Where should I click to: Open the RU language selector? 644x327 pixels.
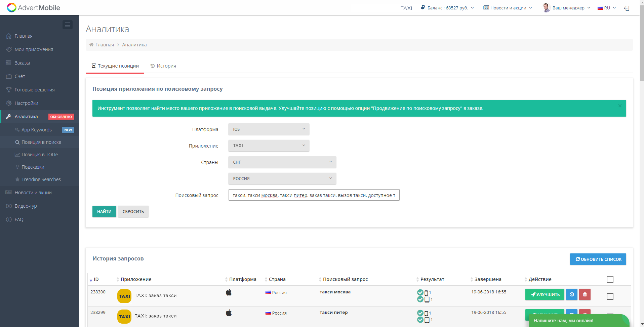(607, 8)
